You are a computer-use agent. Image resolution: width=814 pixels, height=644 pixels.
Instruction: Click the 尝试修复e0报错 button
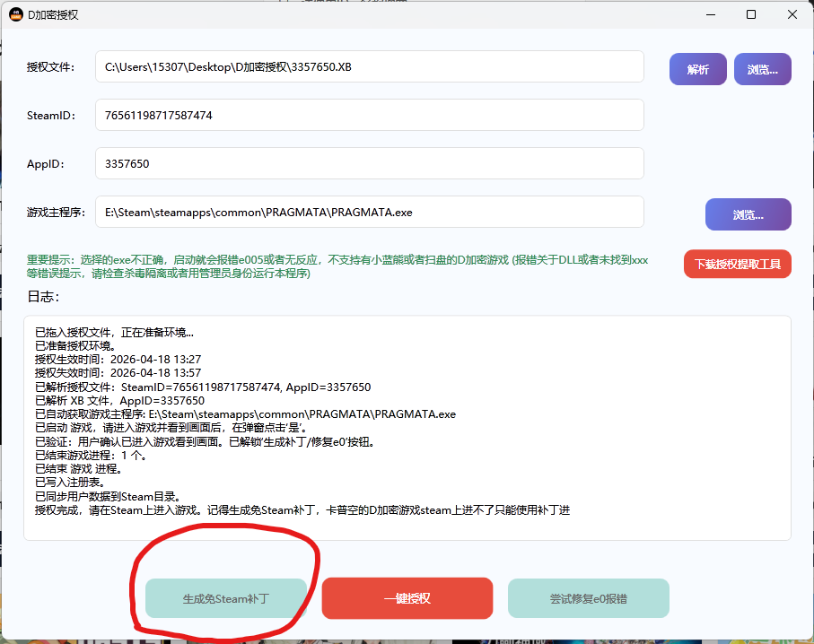pos(588,598)
